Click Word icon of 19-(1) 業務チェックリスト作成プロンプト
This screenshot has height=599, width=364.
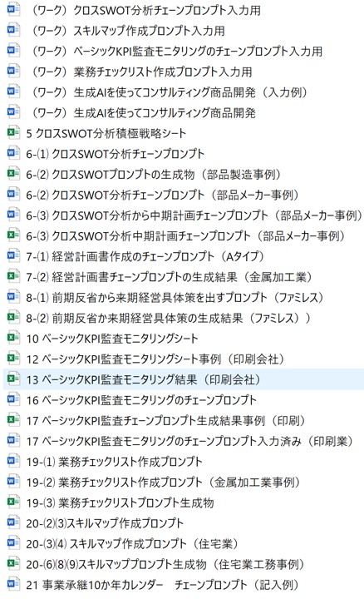click(x=13, y=461)
